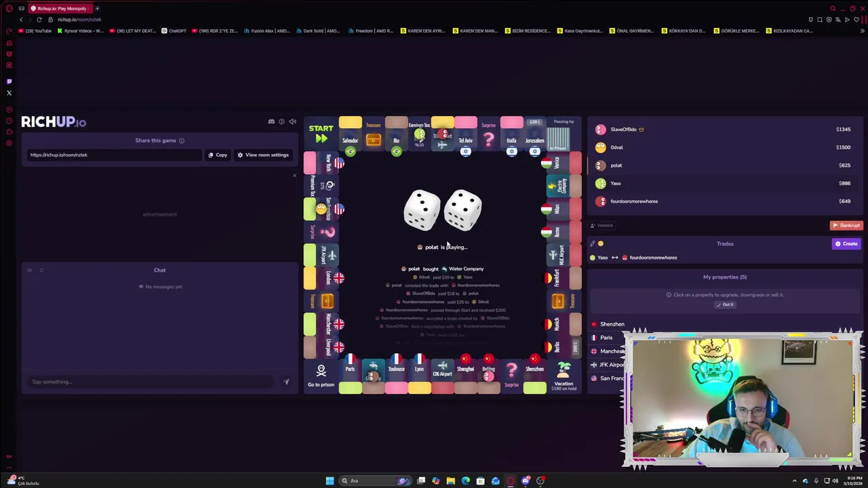
Task: Open the Discord icon beside the logo
Action: click(271, 122)
